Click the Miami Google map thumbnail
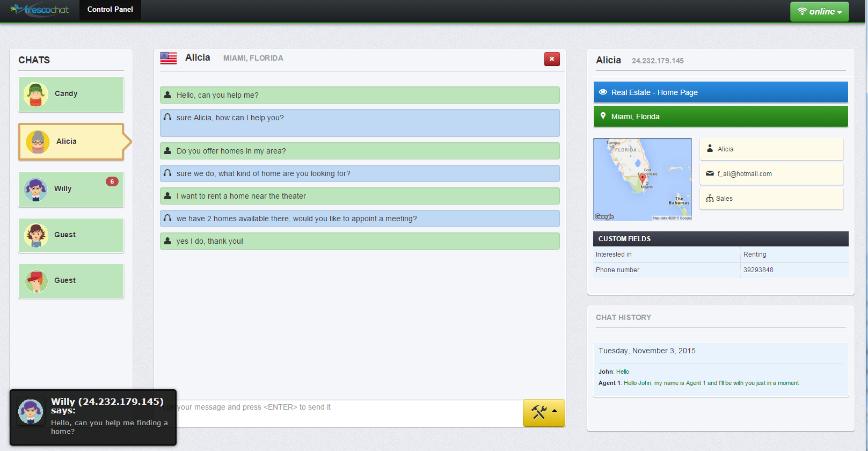This screenshot has height=451, width=868. click(x=643, y=179)
